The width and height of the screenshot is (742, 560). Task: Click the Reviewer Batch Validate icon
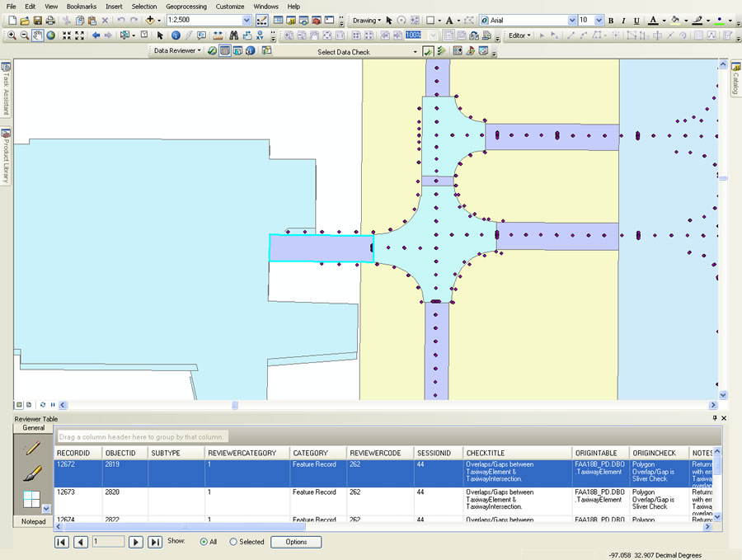442,50
